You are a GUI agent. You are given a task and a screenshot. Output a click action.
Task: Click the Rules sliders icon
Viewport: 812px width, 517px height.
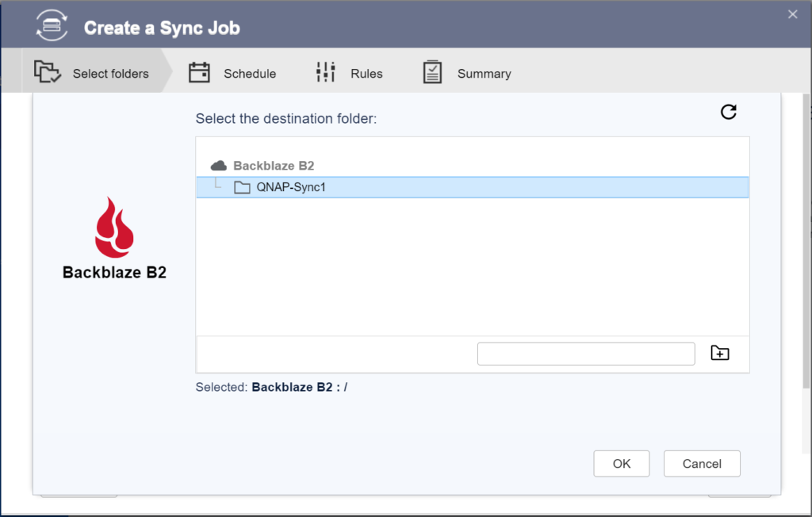[326, 72]
